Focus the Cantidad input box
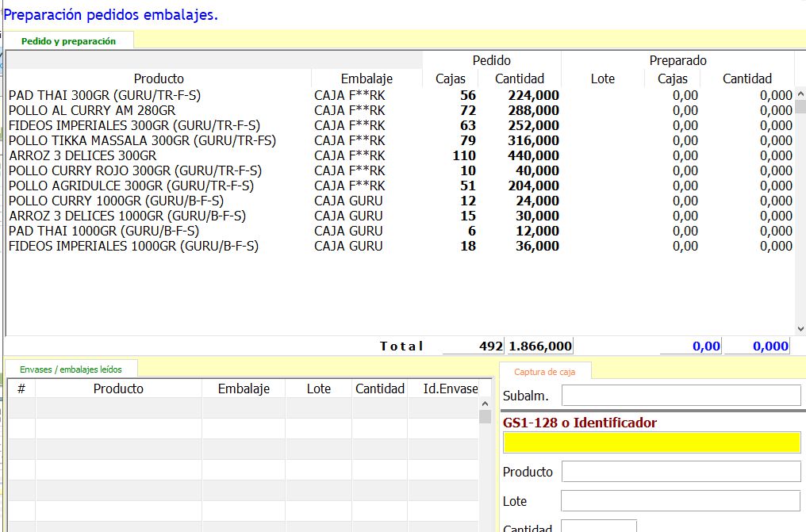Viewport: 806px width, 532px height. click(598, 526)
